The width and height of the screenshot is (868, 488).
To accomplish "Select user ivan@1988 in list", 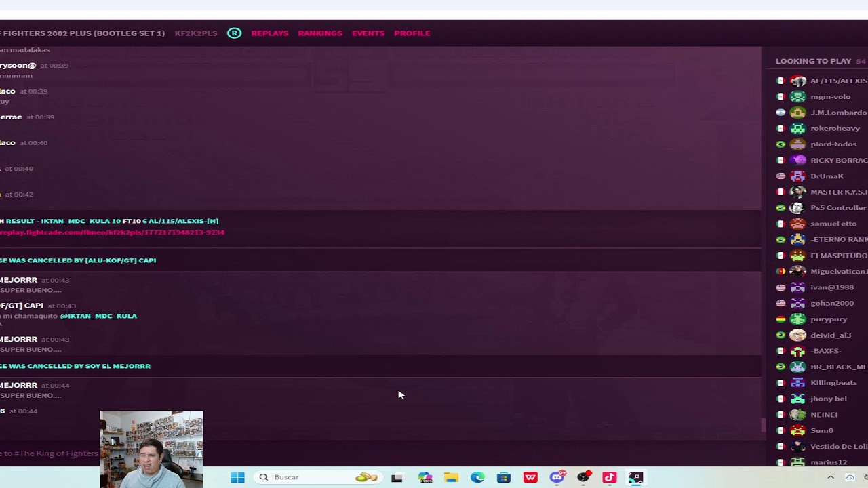I will click(832, 287).
